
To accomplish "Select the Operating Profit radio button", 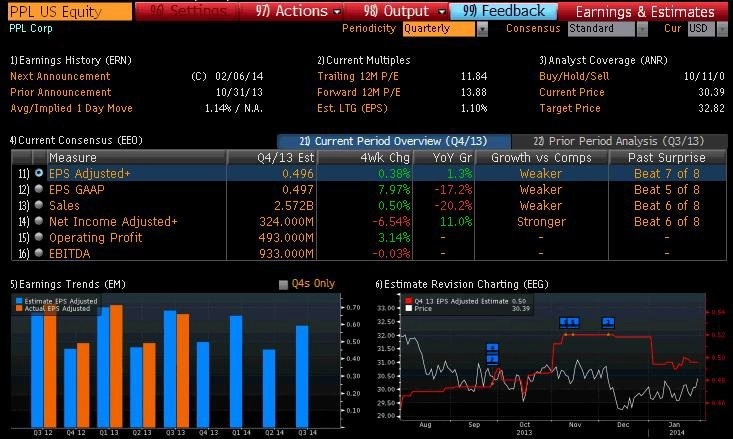I will (39, 237).
